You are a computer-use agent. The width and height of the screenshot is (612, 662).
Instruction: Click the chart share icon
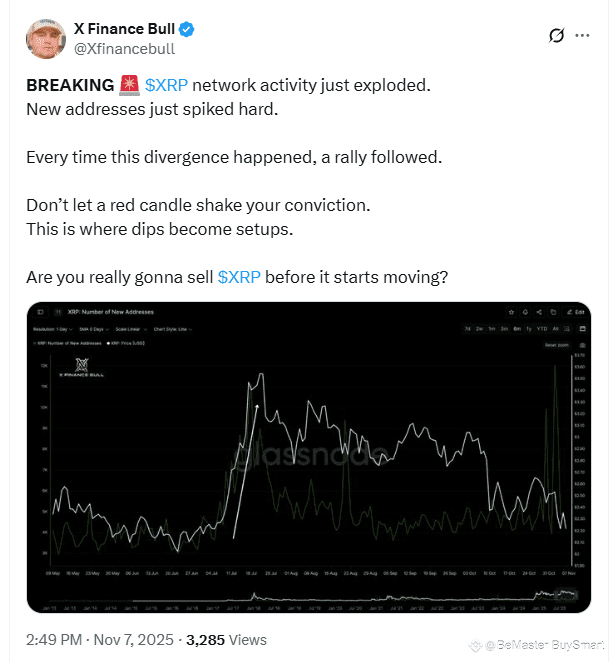click(539, 312)
